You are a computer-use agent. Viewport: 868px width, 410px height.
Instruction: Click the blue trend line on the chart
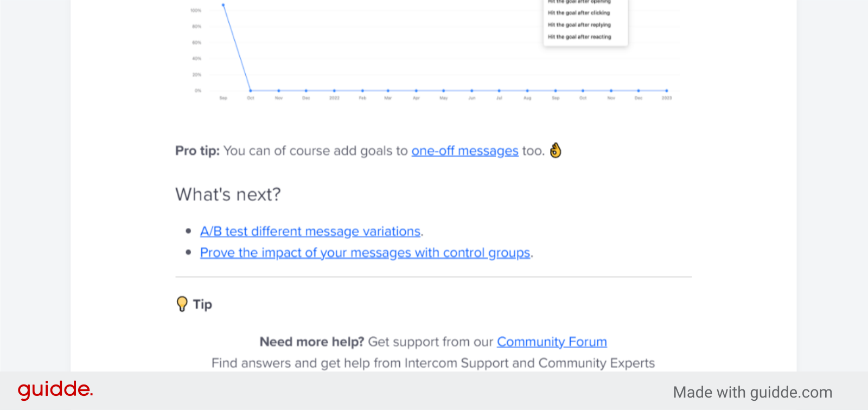236,46
